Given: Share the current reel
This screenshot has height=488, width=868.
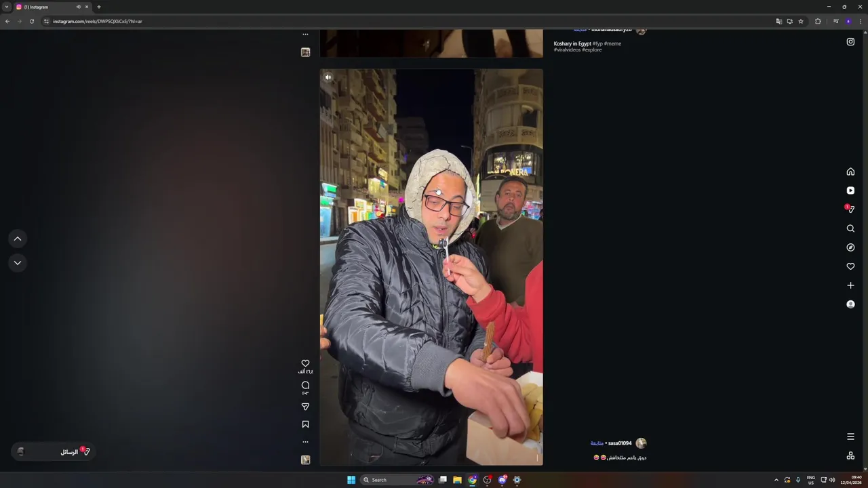Looking at the screenshot, I should pos(305,407).
